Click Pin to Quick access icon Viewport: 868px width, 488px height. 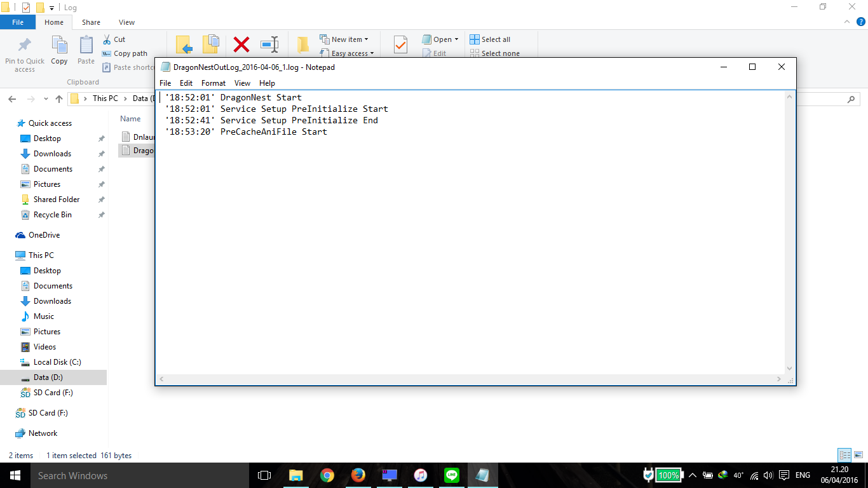25,46
